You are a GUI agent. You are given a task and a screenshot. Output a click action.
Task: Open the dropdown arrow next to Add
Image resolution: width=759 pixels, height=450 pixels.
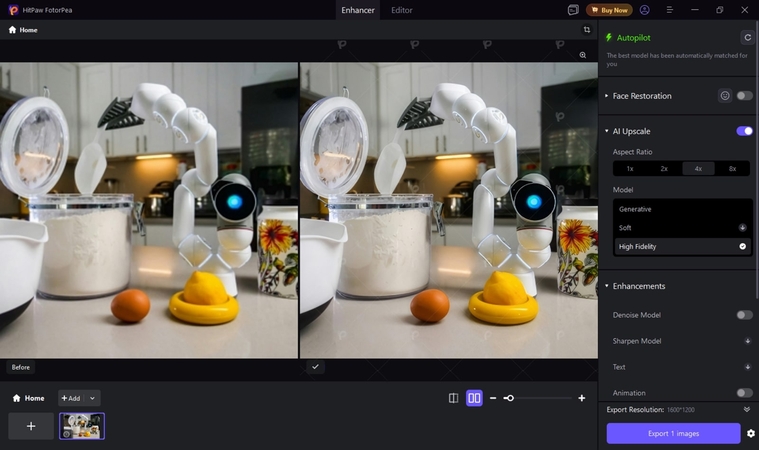[93, 398]
